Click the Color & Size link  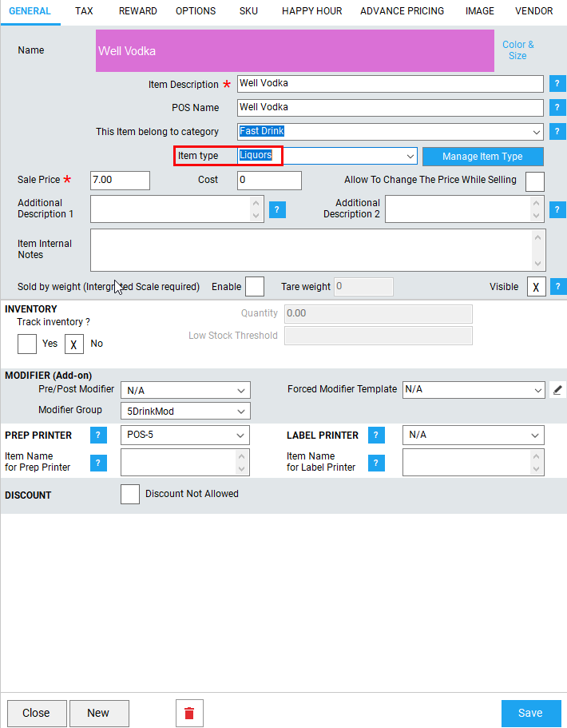517,50
